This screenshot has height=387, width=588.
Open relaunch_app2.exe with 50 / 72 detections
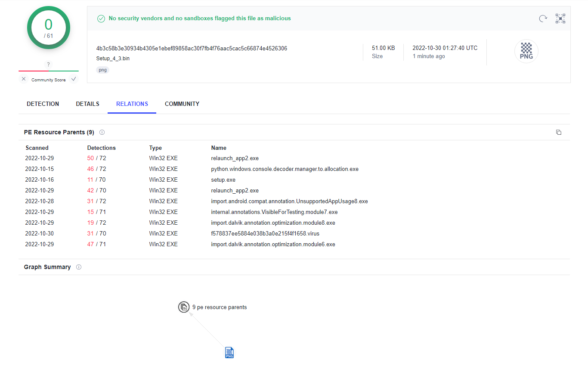click(x=235, y=158)
